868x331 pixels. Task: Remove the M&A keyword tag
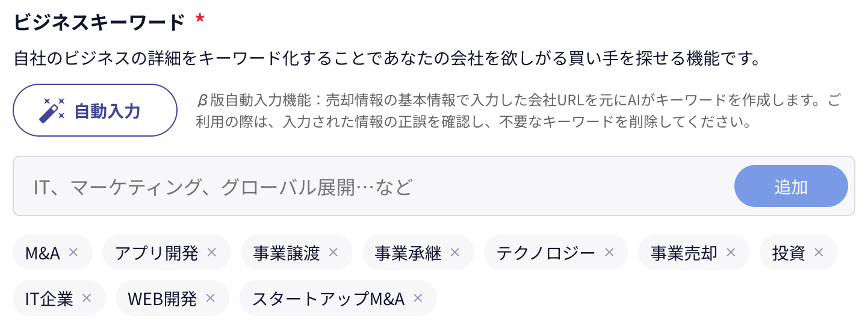click(73, 252)
